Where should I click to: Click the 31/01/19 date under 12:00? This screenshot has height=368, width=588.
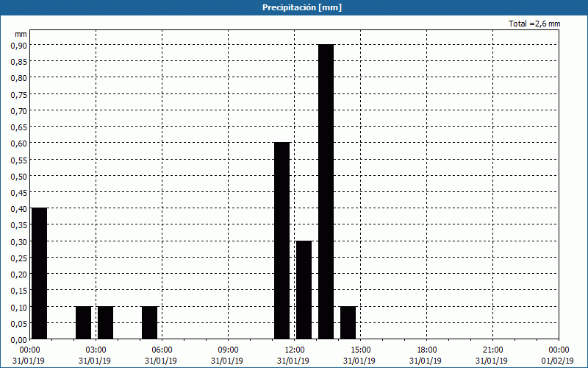pos(293,361)
